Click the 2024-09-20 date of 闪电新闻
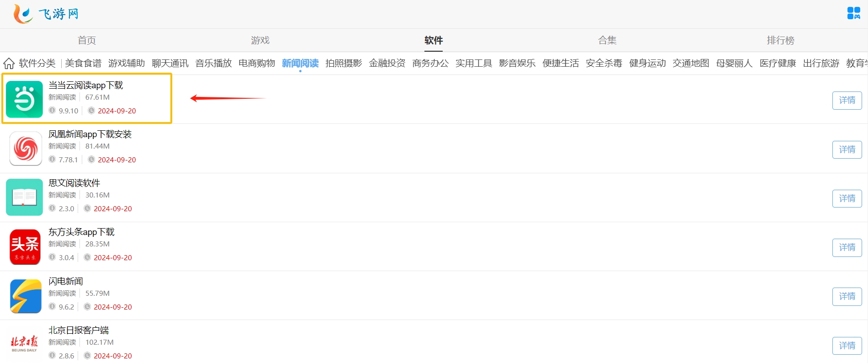The width and height of the screenshot is (868, 363). coord(113,307)
